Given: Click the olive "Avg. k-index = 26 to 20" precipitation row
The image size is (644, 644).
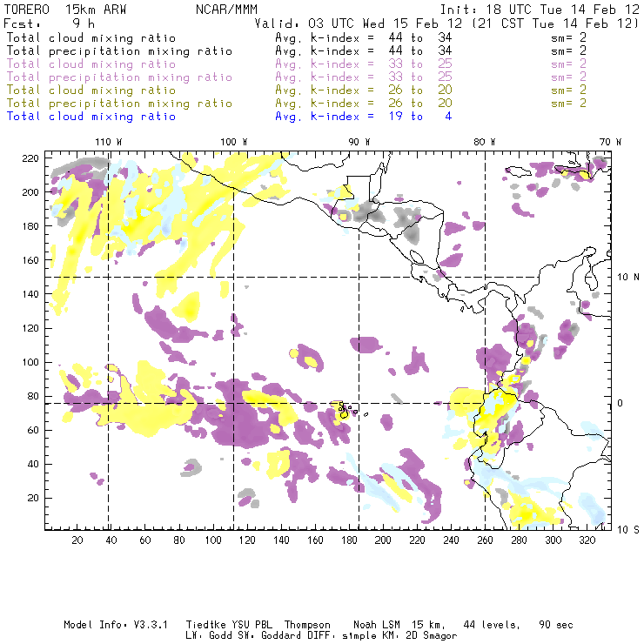Looking at the screenshot, I should coord(364,104).
